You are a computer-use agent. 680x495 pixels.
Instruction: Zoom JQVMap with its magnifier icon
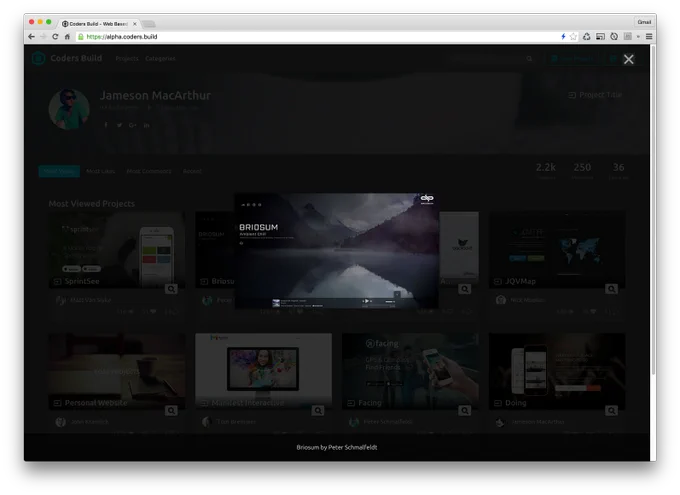(x=611, y=289)
